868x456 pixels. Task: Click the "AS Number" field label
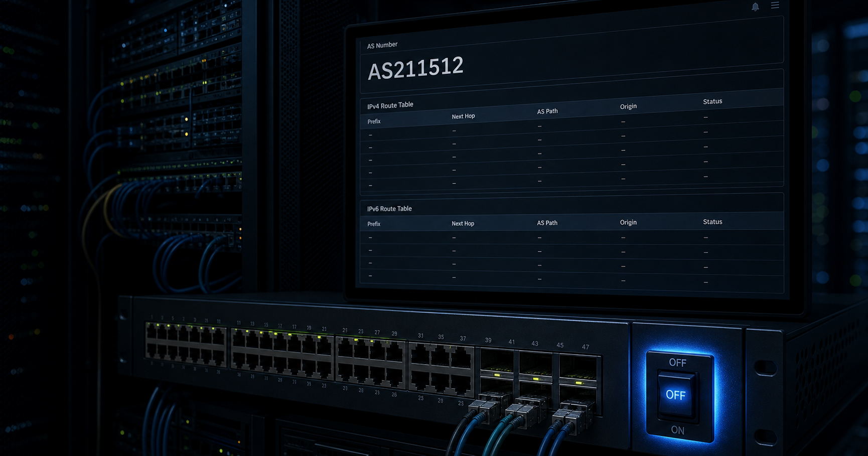click(x=382, y=45)
